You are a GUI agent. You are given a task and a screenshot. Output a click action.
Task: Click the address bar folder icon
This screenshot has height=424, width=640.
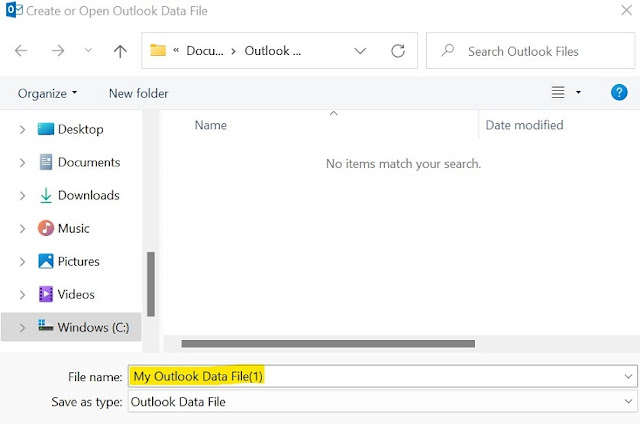(158, 50)
